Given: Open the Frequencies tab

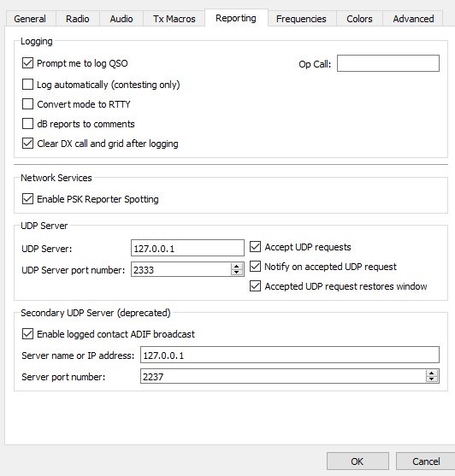Looking at the screenshot, I should tap(301, 19).
